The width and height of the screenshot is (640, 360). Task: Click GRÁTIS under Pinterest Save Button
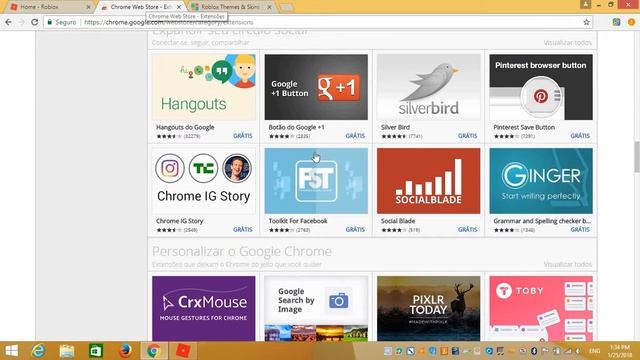click(x=580, y=136)
